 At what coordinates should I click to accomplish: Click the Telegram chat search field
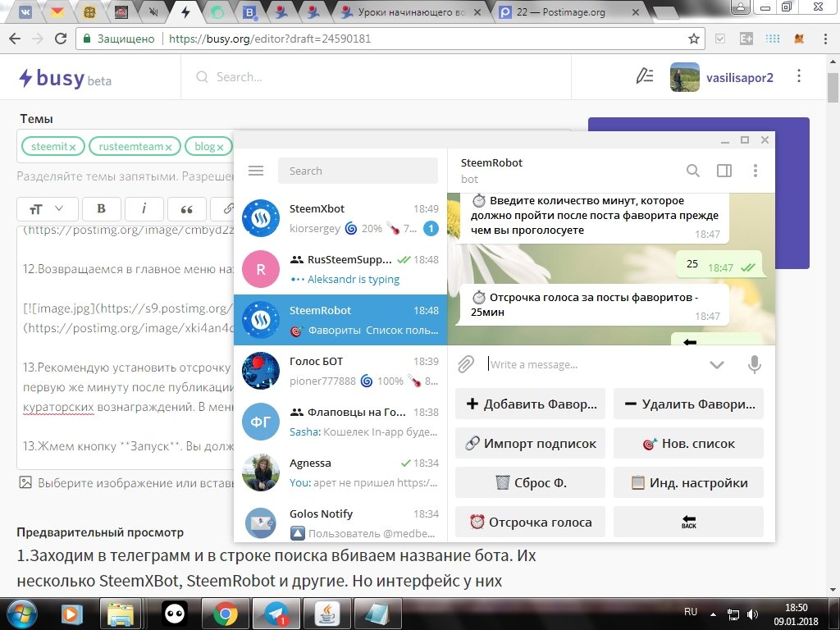click(x=358, y=171)
